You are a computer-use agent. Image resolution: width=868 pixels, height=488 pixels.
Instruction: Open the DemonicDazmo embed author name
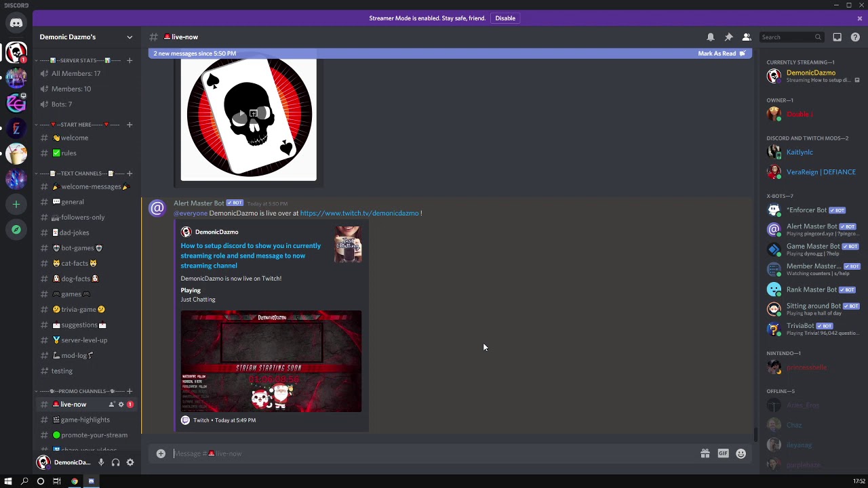217,232
